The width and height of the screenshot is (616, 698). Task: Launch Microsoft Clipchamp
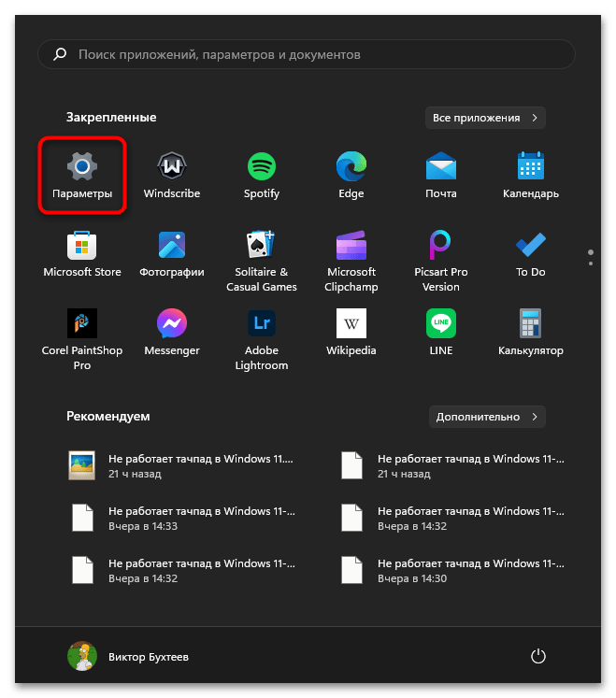[351, 261]
